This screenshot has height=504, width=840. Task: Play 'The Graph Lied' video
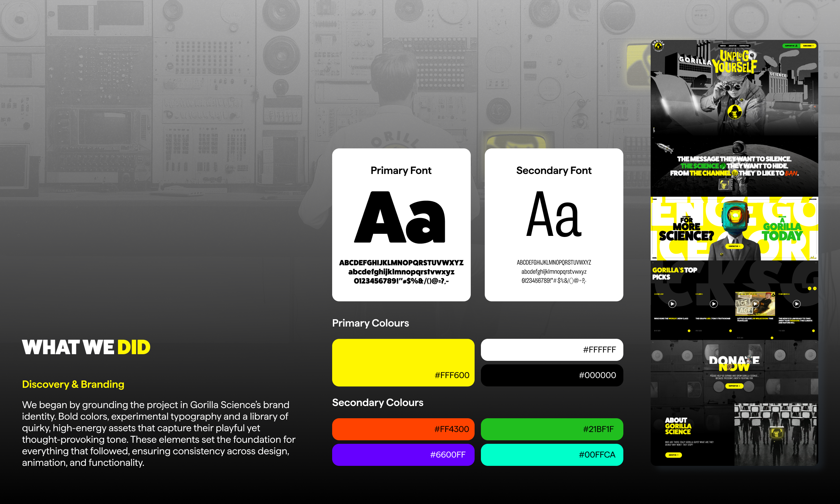coord(714,304)
